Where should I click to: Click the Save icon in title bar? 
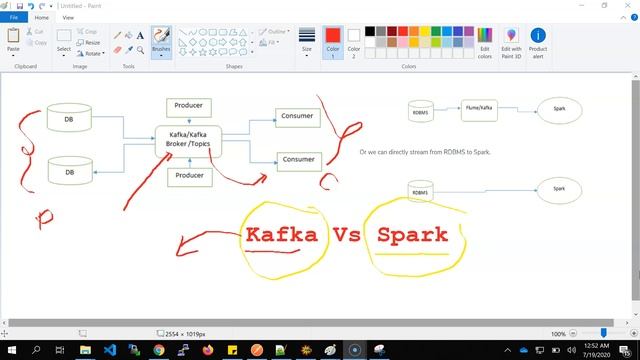click(x=20, y=6)
